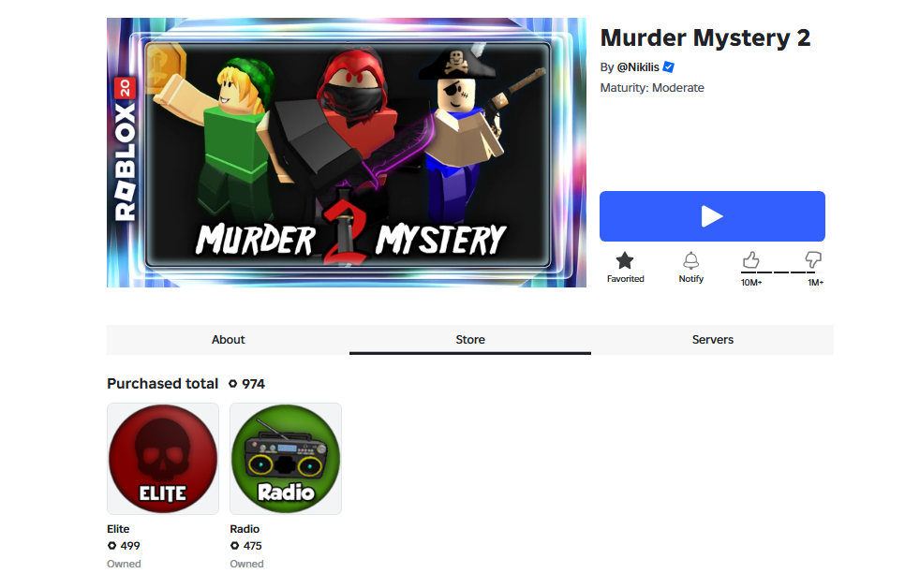Click the like-dislike vote ratio bar
Image resolution: width=905 pixels, height=588 pixels.
(x=782, y=272)
